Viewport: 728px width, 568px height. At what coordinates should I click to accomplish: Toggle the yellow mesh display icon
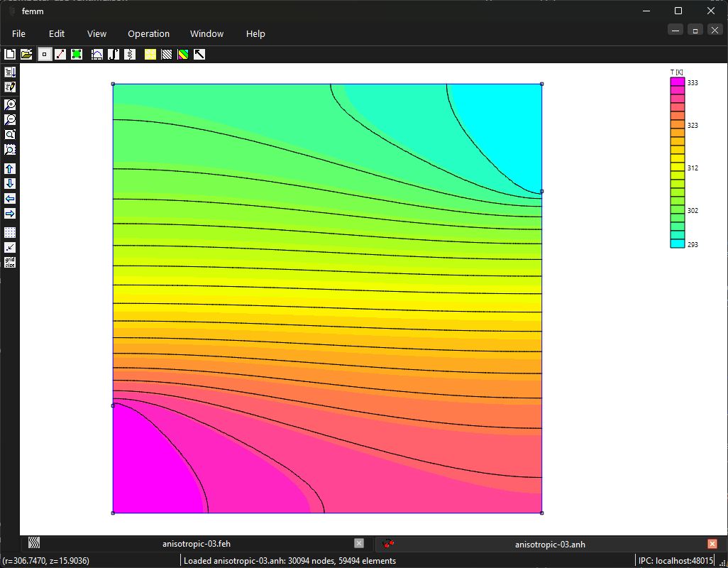150,55
